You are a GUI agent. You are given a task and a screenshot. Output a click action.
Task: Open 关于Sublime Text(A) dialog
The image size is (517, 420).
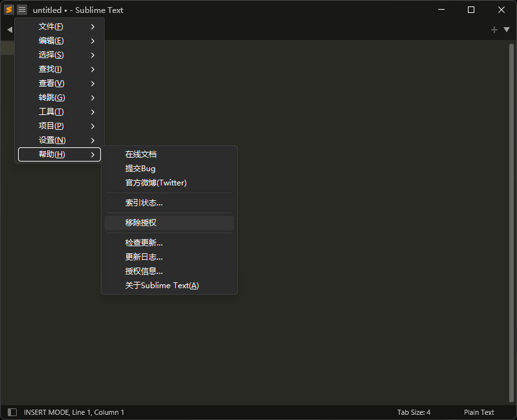(162, 286)
